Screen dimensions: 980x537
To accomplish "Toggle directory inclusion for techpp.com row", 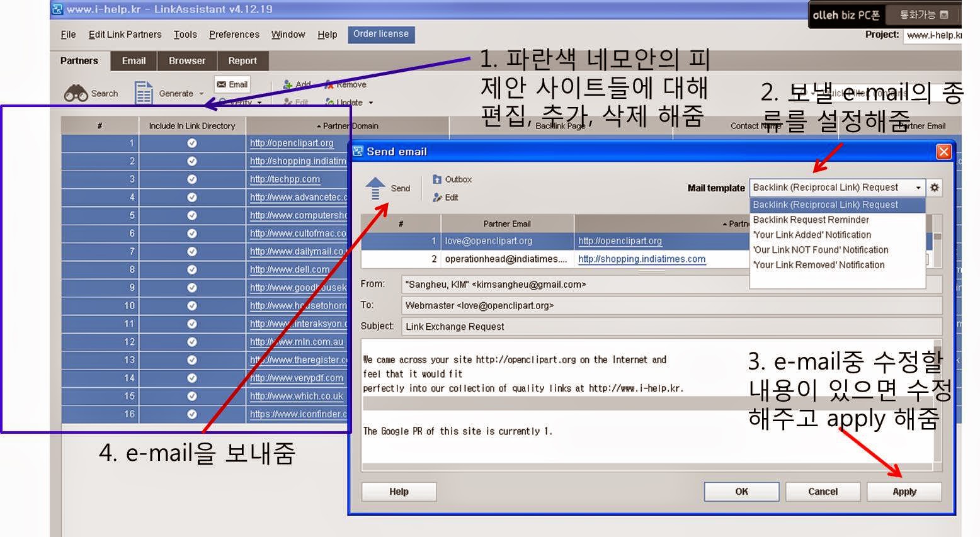I will [x=192, y=179].
